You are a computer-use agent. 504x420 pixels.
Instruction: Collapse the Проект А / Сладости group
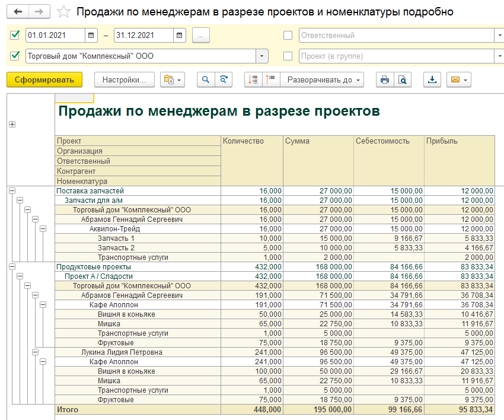coord(20,276)
